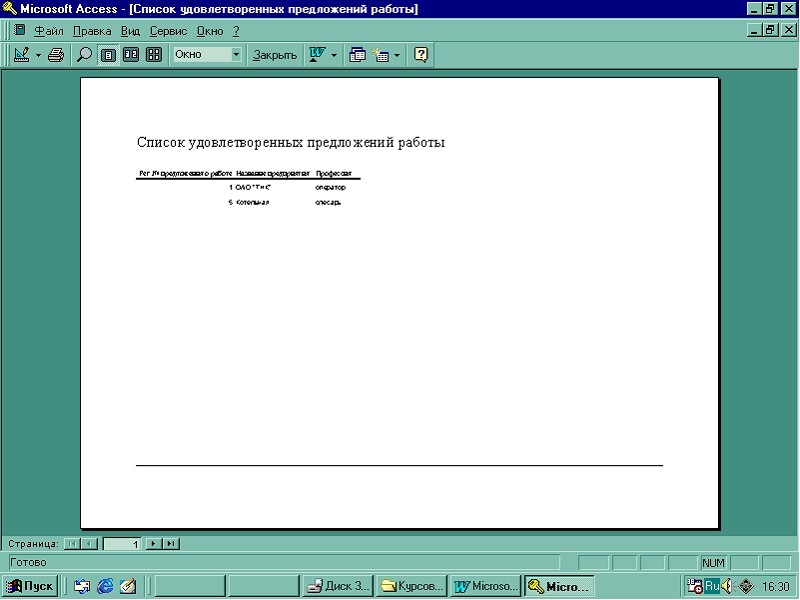The width and height of the screenshot is (800, 600).
Task: Click the 16:30 clock in tray
Action: (776, 587)
